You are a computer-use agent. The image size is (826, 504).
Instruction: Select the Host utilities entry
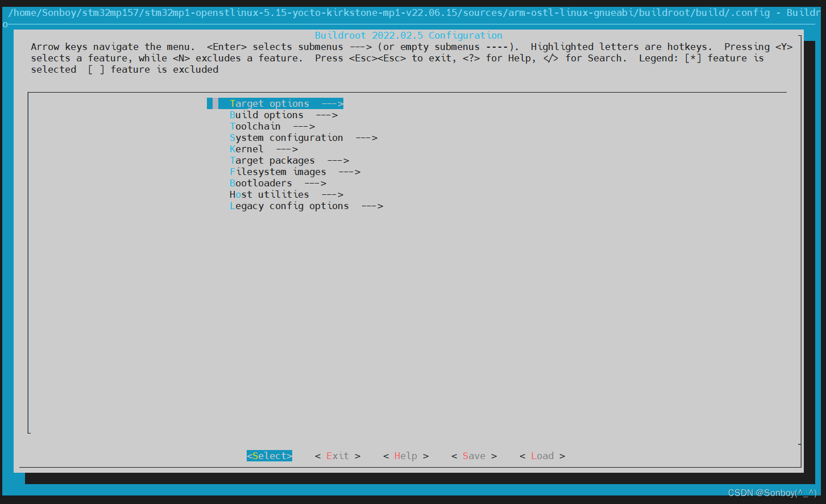tap(269, 194)
